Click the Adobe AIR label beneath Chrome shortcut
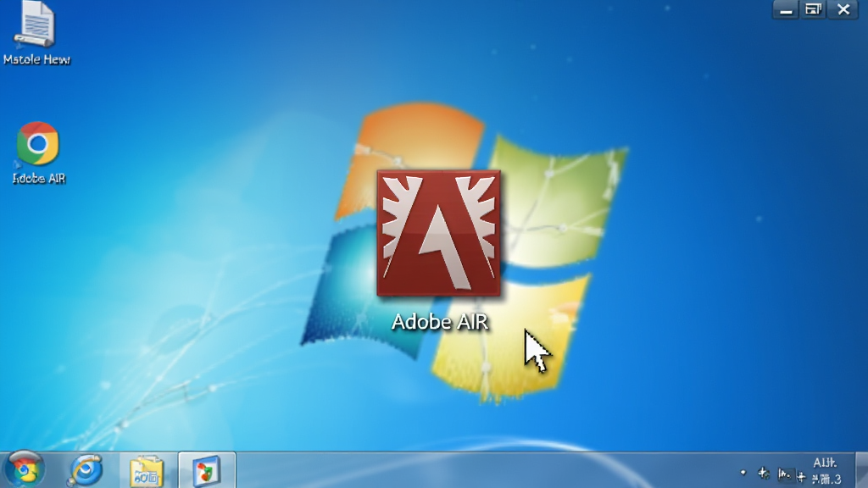The height and width of the screenshot is (488, 868). coord(39,178)
